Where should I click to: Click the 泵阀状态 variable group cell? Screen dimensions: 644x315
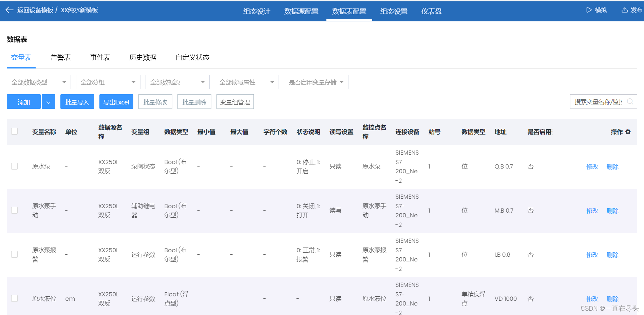coord(143,166)
